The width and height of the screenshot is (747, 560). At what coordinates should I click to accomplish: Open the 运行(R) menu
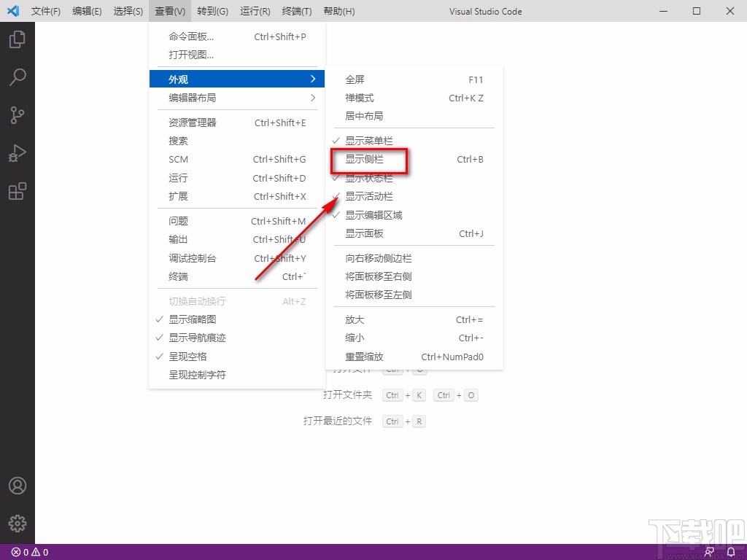255,11
